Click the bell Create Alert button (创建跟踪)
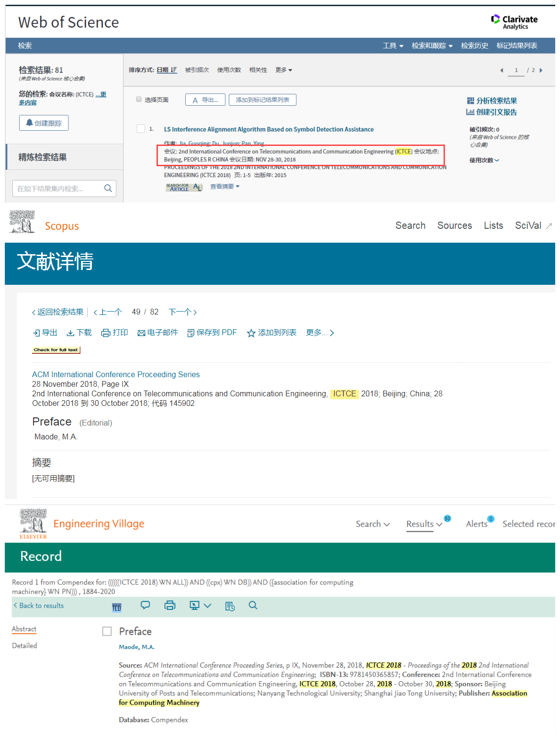 click(44, 123)
